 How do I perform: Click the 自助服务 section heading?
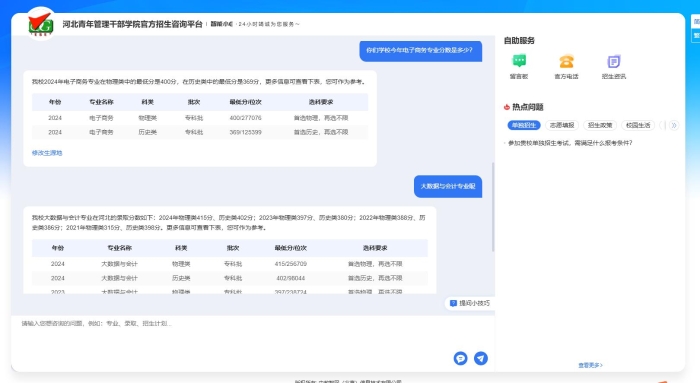pos(519,41)
